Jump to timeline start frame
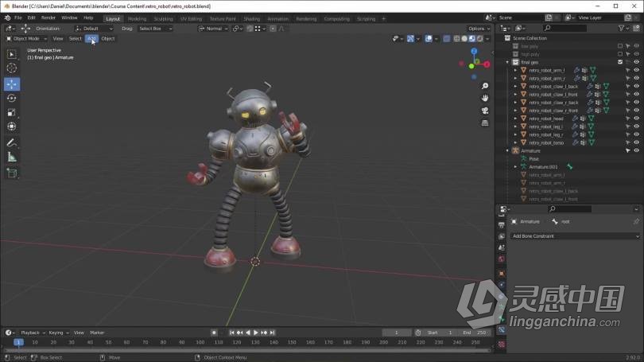This screenshot has height=362, width=644. point(231,333)
